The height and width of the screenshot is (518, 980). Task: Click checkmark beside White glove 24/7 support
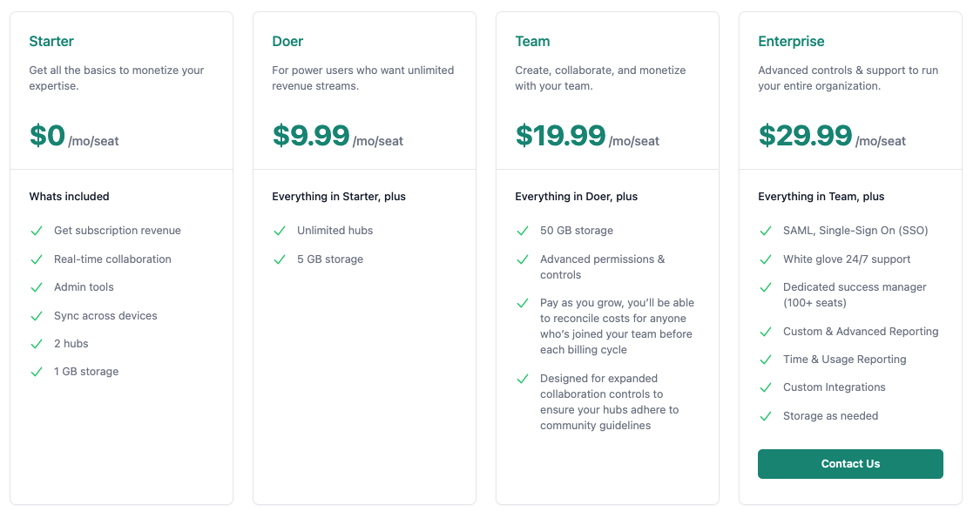pyautogui.click(x=766, y=259)
